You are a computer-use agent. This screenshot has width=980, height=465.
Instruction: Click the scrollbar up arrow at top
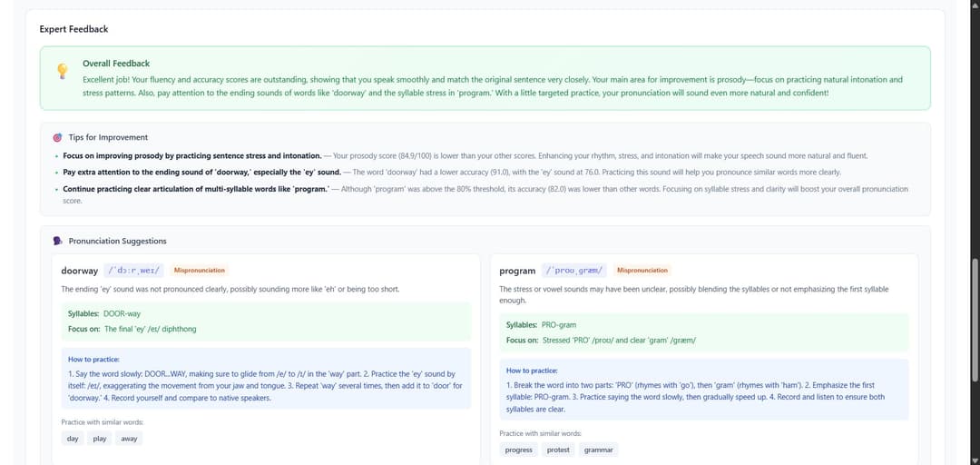tap(975, 5)
